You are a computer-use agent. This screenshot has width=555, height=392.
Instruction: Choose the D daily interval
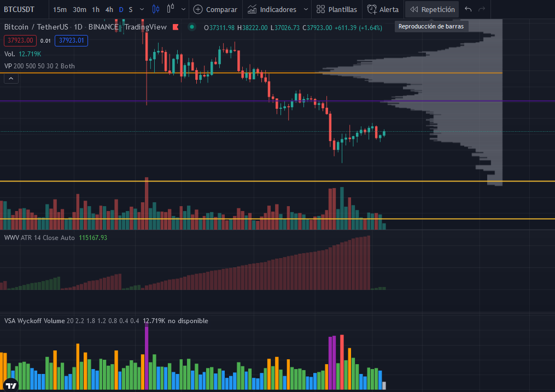(121, 9)
